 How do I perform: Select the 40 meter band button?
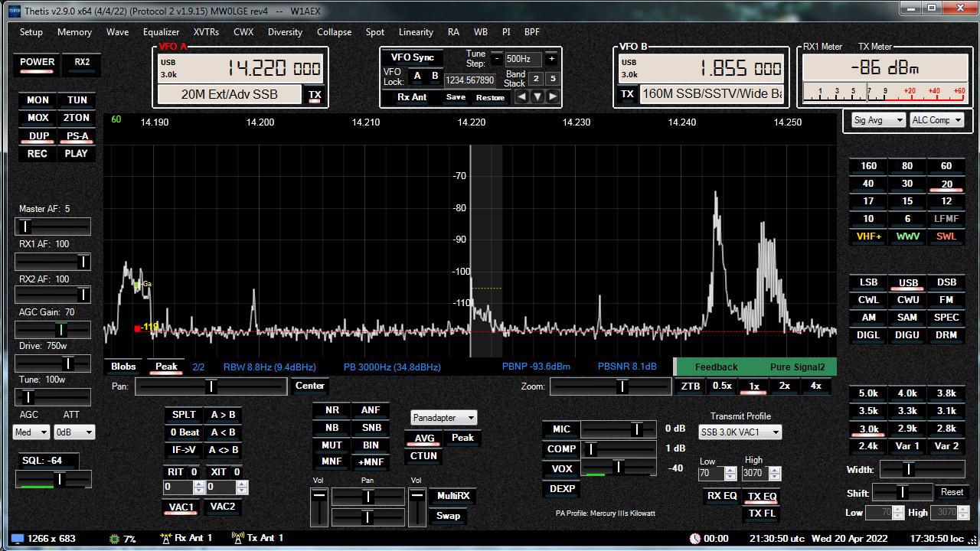pos(868,184)
